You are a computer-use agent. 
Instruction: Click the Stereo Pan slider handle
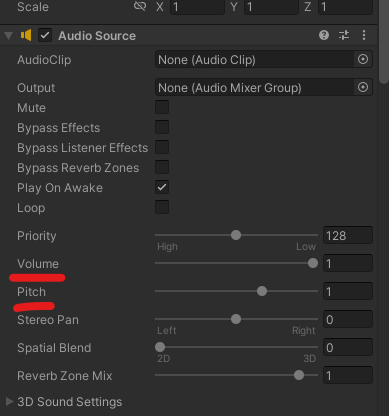pyautogui.click(x=236, y=319)
